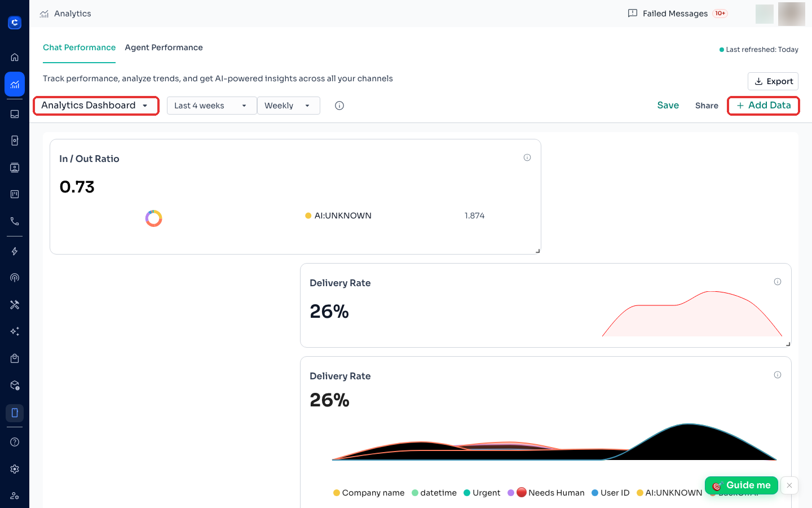Click the Last refreshed: Today status
Screen dimensions: 812x508
tap(759, 50)
